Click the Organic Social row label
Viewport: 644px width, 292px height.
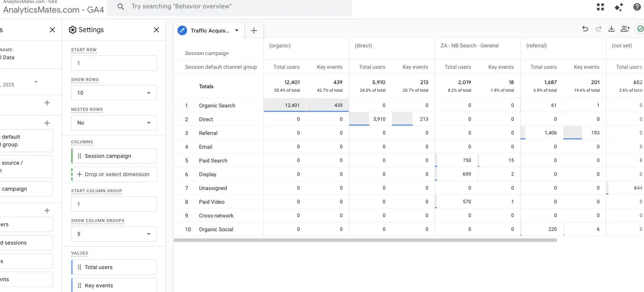coord(216,229)
